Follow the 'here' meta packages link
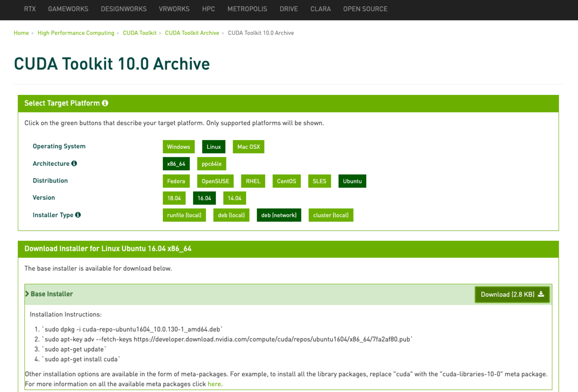578x392 pixels. pos(214,384)
